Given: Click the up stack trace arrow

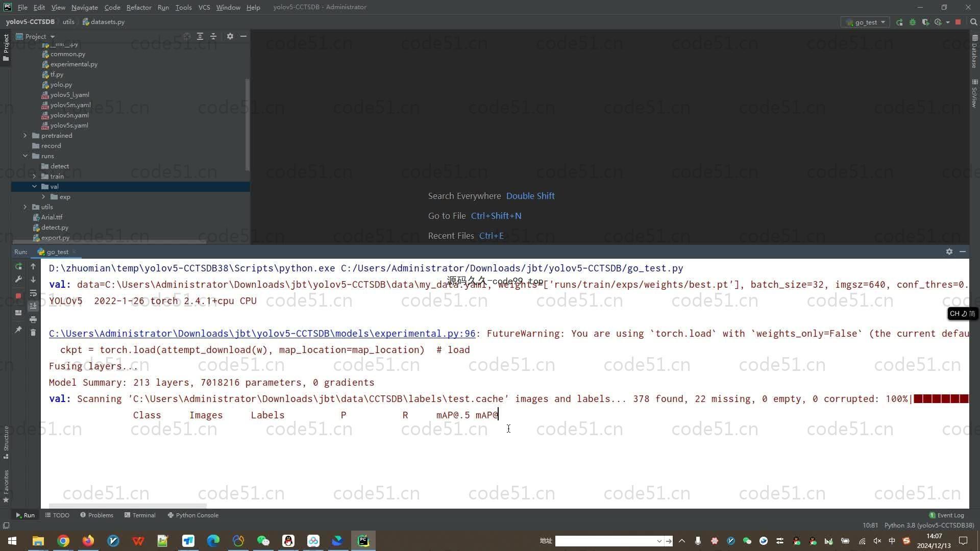Looking at the screenshot, I should [x=33, y=266].
